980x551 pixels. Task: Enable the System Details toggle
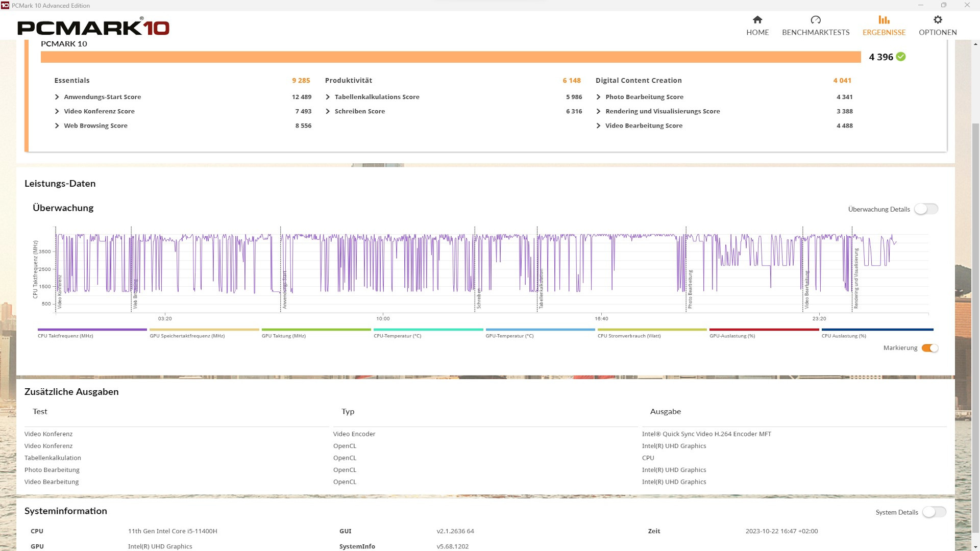pyautogui.click(x=934, y=512)
